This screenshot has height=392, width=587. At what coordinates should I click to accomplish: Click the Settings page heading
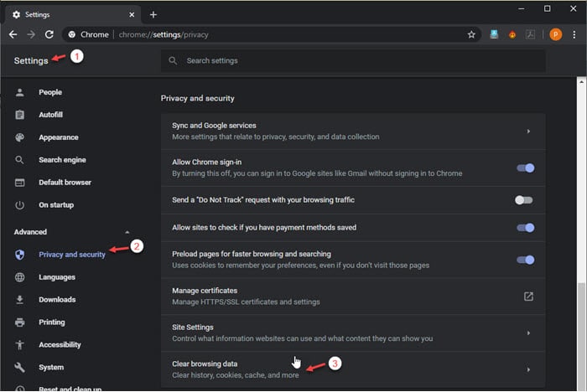31,61
